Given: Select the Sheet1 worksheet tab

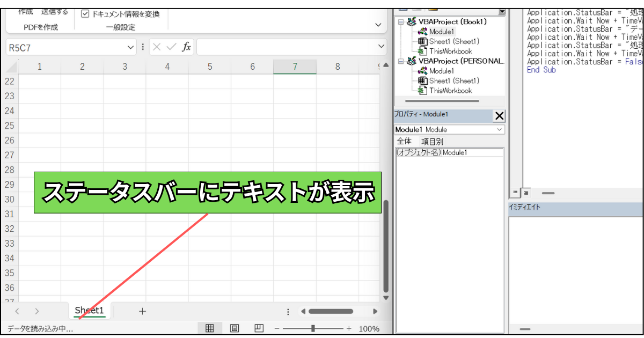Looking at the screenshot, I should (89, 310).
